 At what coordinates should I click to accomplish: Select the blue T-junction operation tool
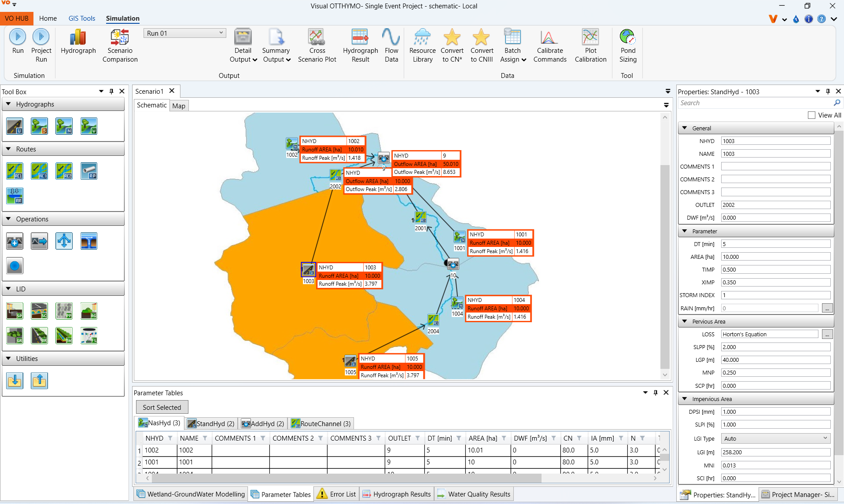(88, 241)
